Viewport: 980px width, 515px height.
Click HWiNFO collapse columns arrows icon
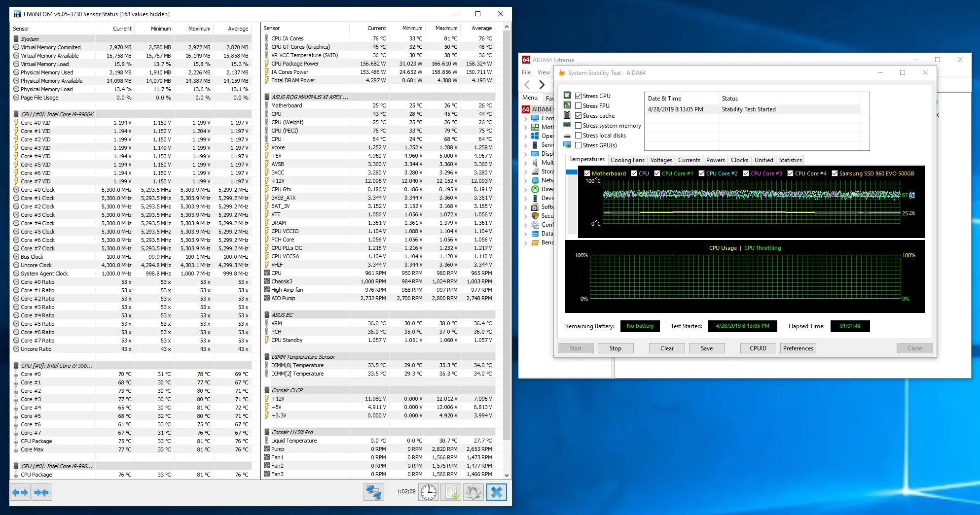(41, 492)
